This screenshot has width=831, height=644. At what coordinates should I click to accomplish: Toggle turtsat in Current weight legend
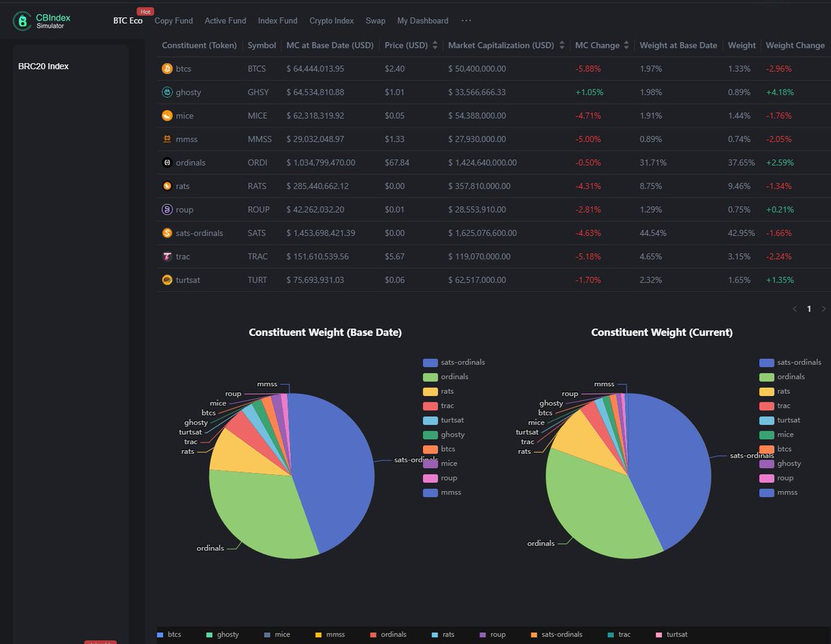pyautogui.click(x=780, y=420)
